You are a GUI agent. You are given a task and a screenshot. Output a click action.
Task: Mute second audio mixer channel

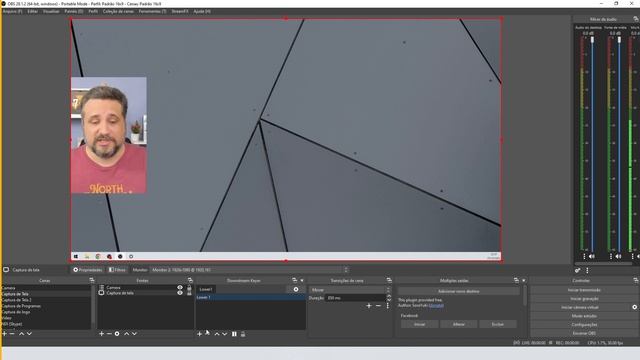click(x=618, y=256)
